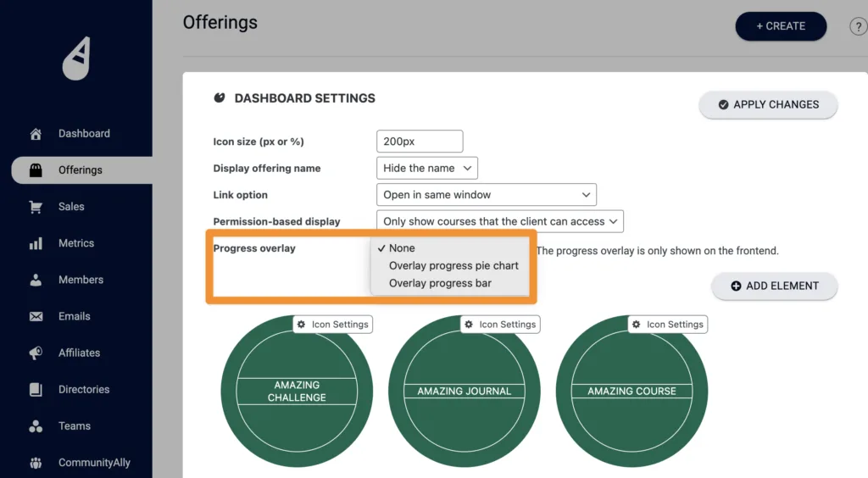Click the + CREATE button
The image size is (868, 478).
pos(780,26)
